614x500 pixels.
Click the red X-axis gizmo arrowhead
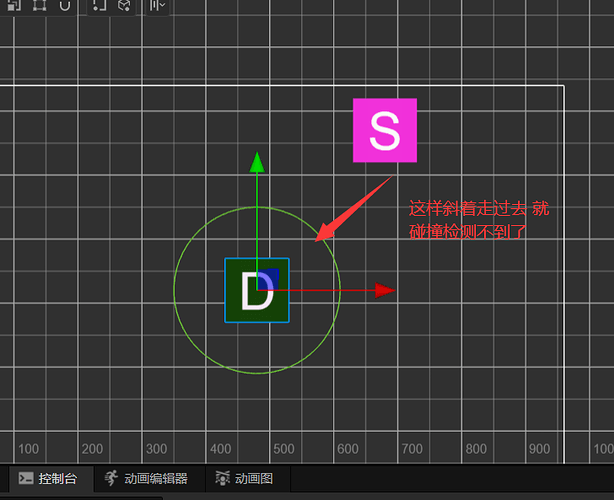385,290
